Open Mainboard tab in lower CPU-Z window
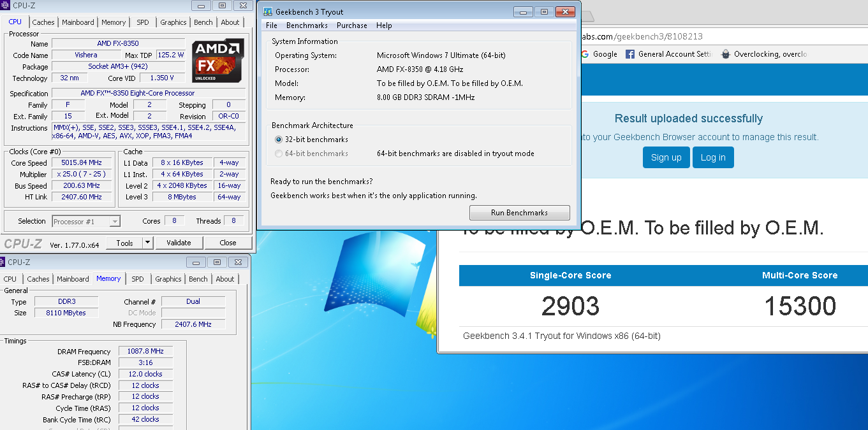Viewport: 868px width, 430px height. pos(73,279)
